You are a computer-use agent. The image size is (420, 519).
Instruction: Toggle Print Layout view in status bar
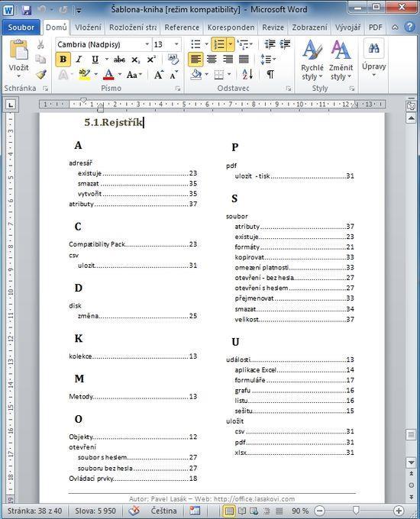(229, 511)
